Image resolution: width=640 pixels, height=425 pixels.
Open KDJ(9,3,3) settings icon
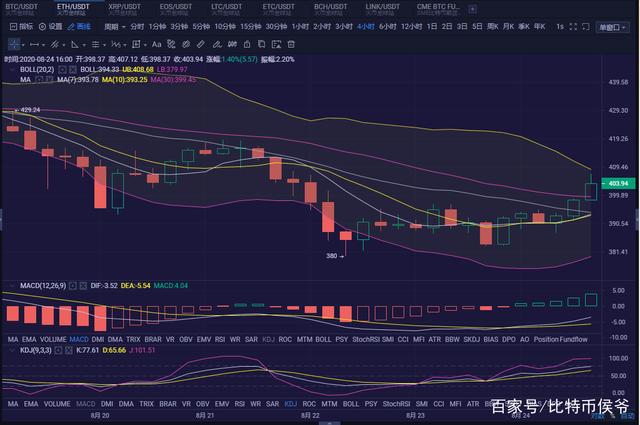coord(58,350)
